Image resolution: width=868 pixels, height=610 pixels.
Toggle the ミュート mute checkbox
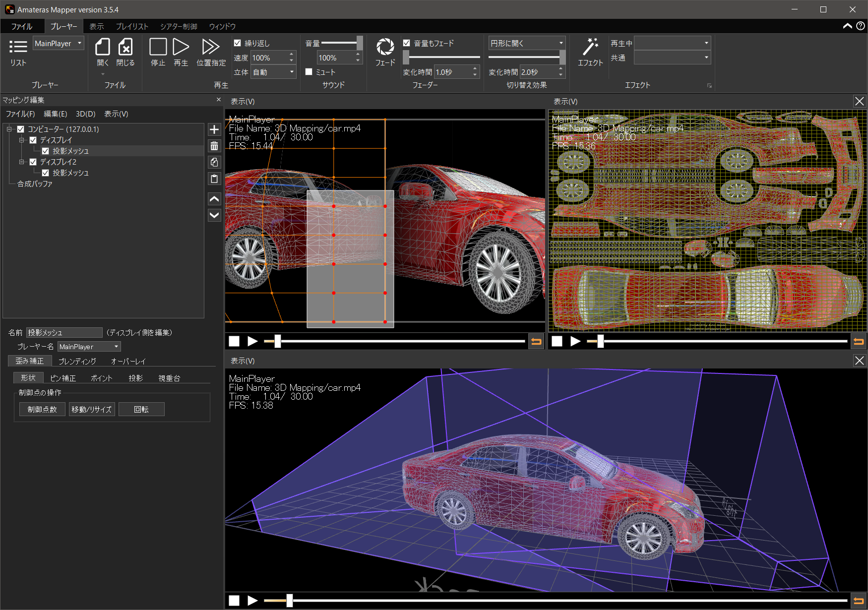[x=309, y=71]
